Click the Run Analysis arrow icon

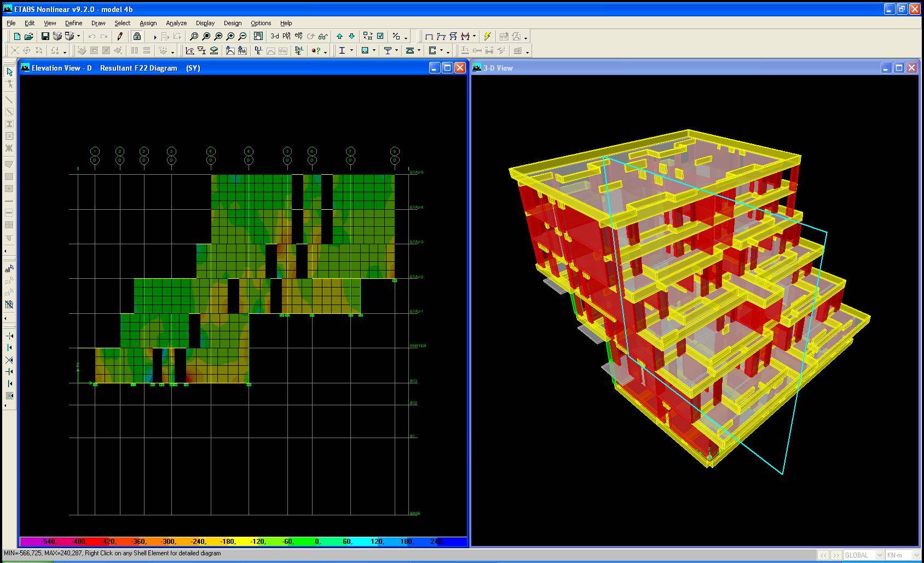click(154, 37)
